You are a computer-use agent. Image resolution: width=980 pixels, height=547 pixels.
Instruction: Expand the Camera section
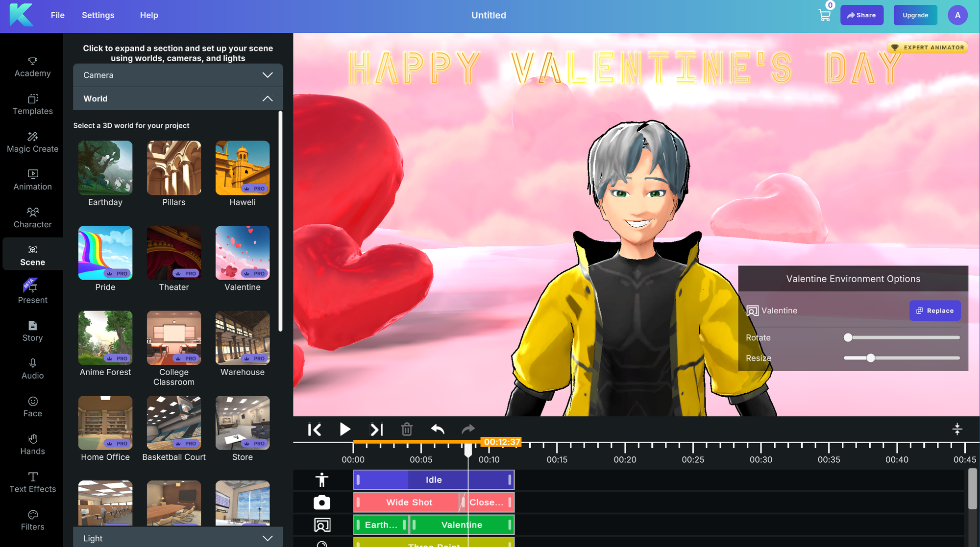click(x=178, y=75)
